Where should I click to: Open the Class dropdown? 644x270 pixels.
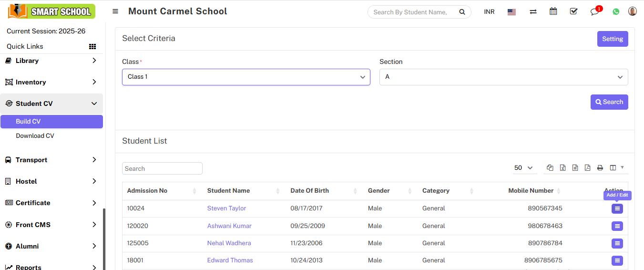click(246, 77)
